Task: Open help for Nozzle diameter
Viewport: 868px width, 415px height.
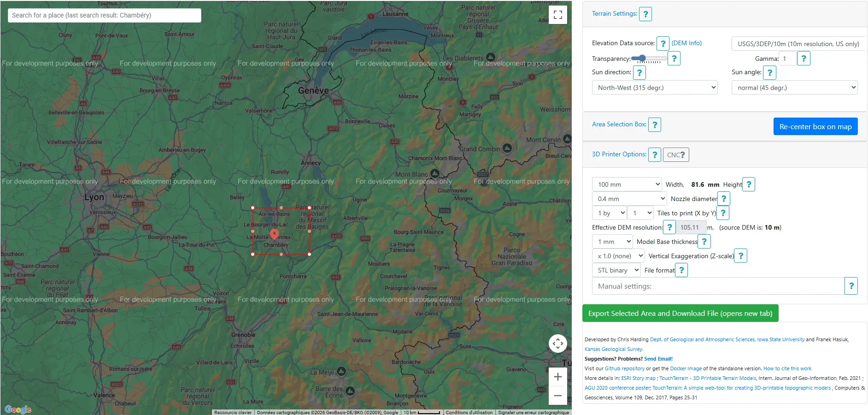Action: pos(724,198)
